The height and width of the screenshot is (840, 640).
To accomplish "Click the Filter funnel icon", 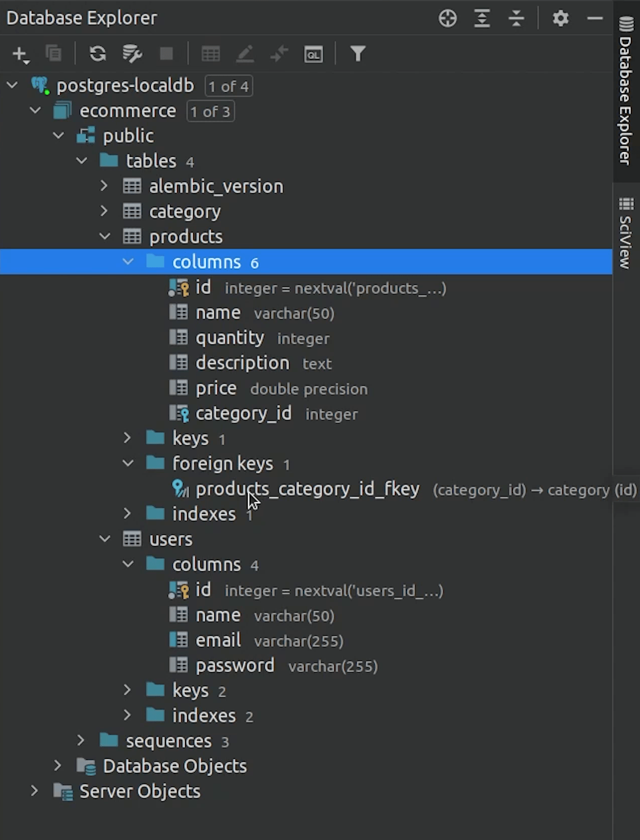I will pos(358,54).
